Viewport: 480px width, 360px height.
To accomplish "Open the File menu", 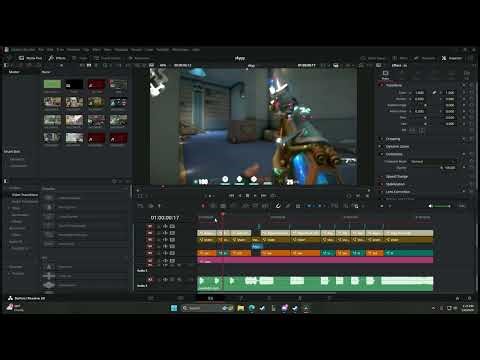I will (x=41, y=50).
